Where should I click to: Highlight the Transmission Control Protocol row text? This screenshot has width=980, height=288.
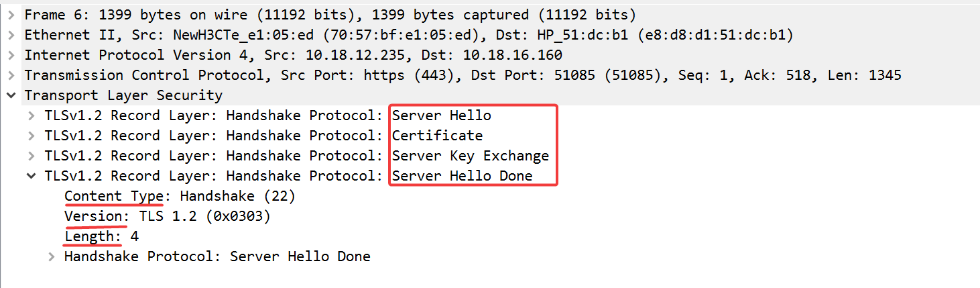pyautogui.click(x=463, y=75)
